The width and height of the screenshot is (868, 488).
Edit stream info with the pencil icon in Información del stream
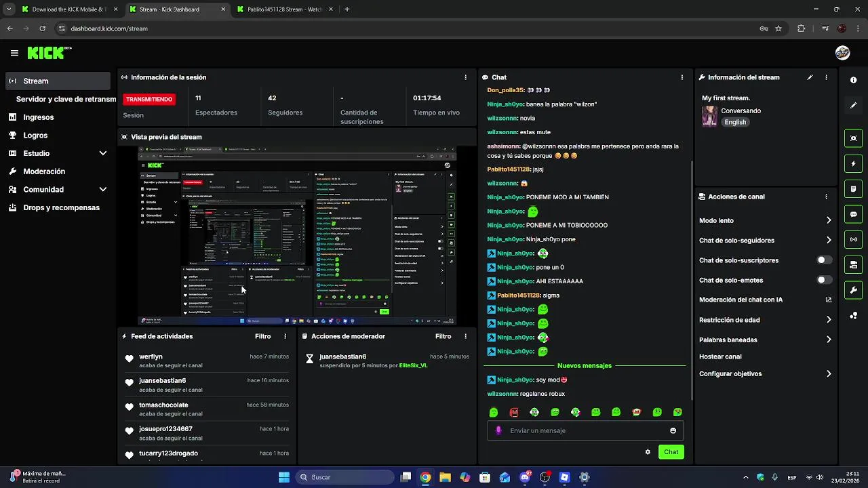(810, 77)
